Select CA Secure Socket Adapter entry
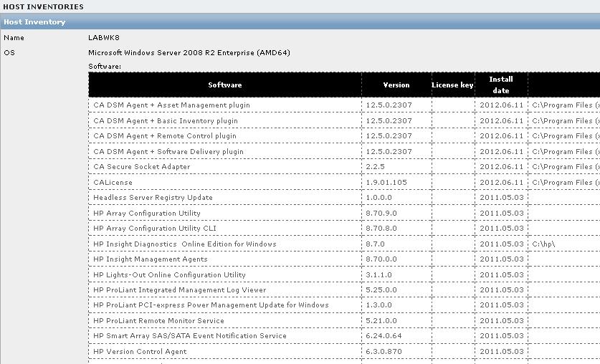 pos(142,167)
